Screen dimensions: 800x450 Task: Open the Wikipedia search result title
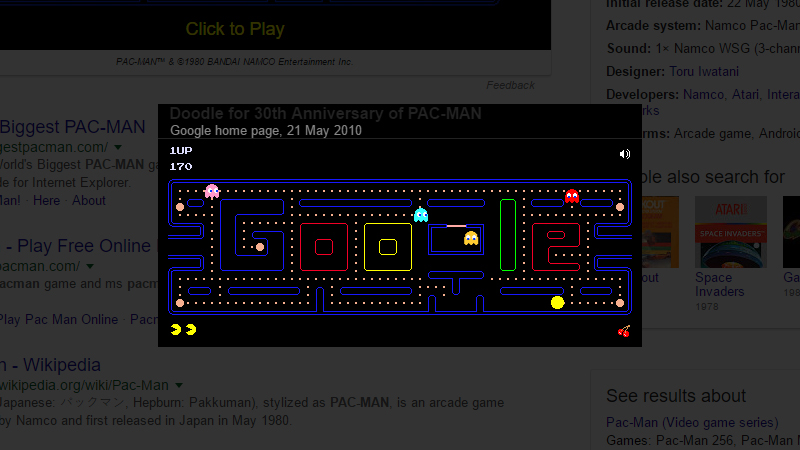pyautogui.click(x=51, y=365)
